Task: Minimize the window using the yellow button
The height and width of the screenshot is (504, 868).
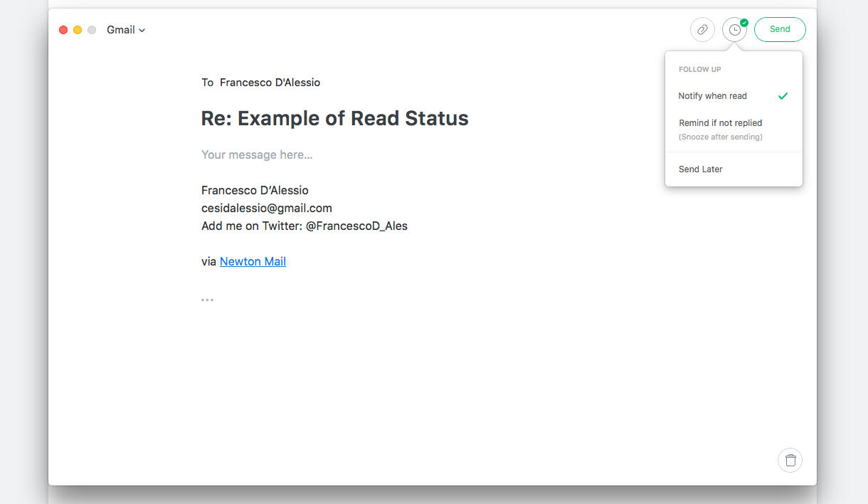Action: (78, 30)
